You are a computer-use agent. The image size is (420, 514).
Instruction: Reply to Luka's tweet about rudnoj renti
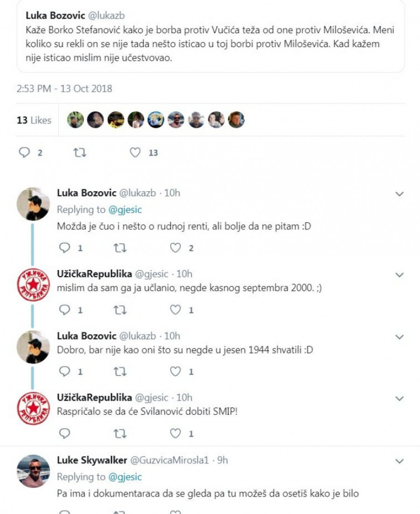click(65, 248)
